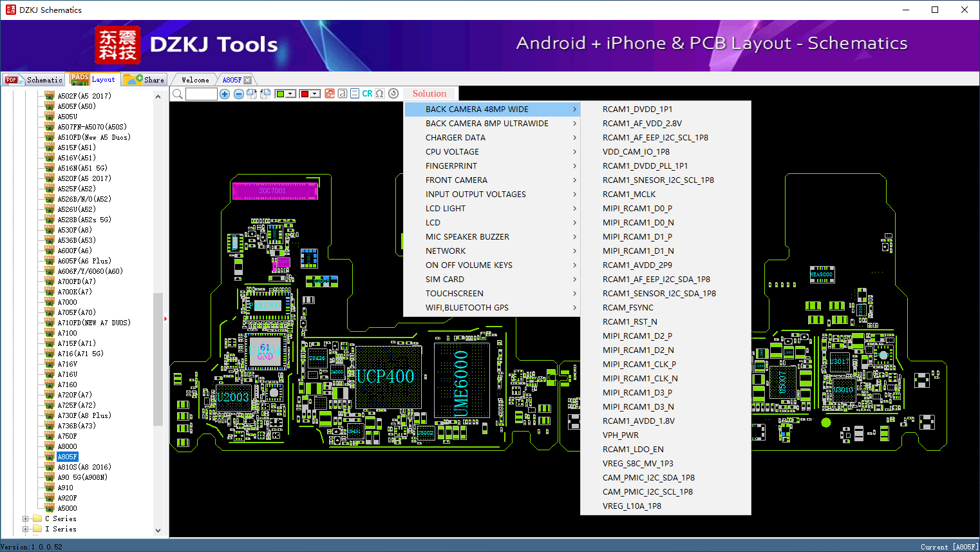Select RCAM_FSYNC signal
Screen dimensions: 980x552
pos(666,307)
